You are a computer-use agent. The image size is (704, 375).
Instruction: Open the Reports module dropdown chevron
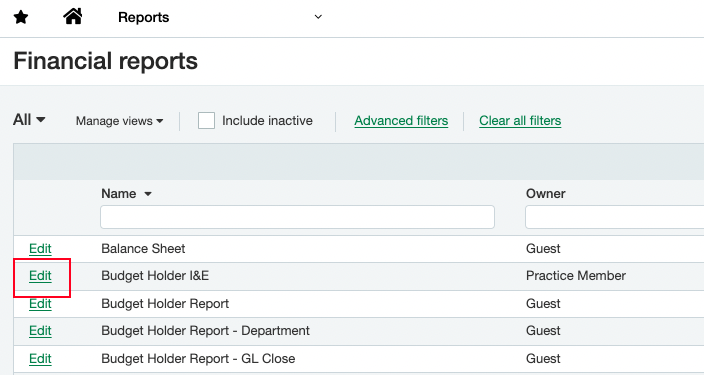pos(318,17)
